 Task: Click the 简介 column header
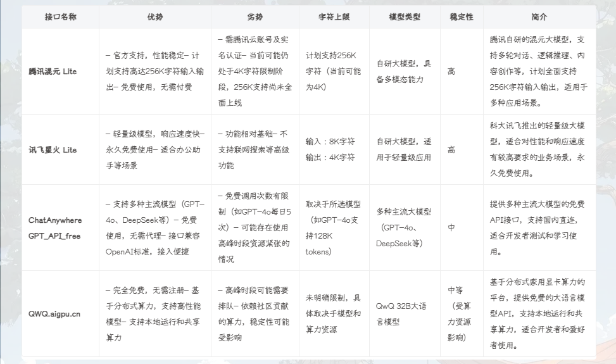click(x=539, y=17)
